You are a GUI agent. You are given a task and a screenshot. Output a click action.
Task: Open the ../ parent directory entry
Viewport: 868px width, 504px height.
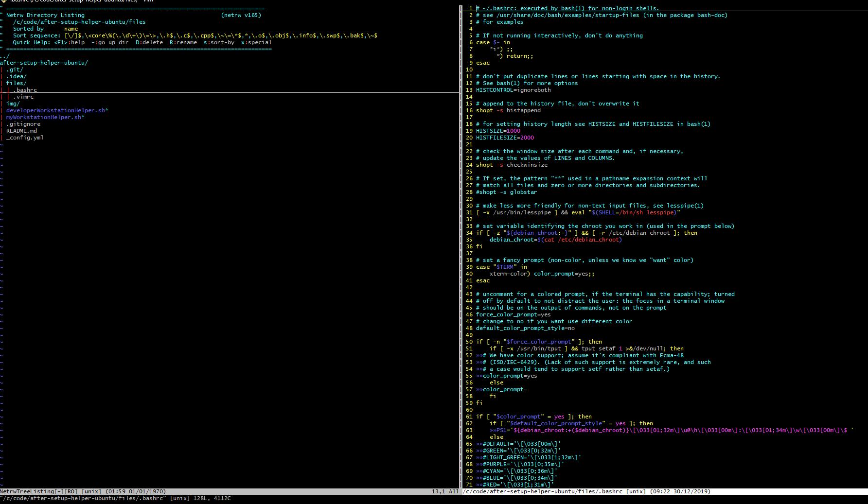coord(5,56)
